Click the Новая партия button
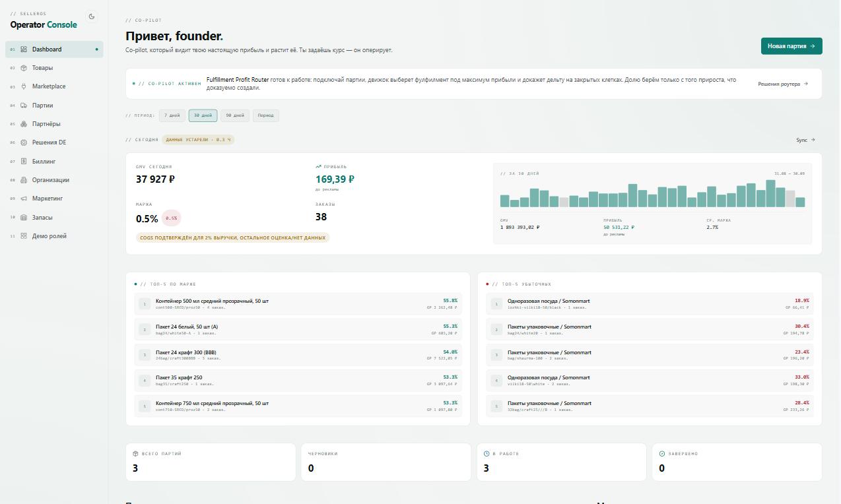 (x=791, y=46)
